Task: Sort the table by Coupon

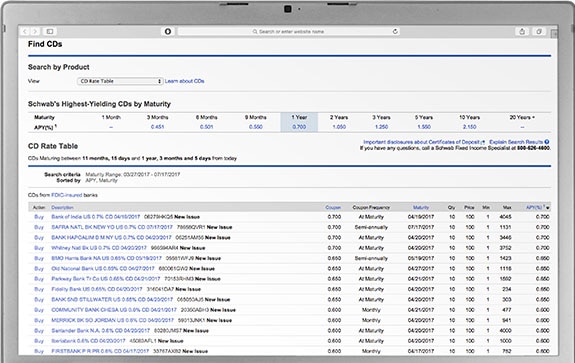Action: pos(333,208)
